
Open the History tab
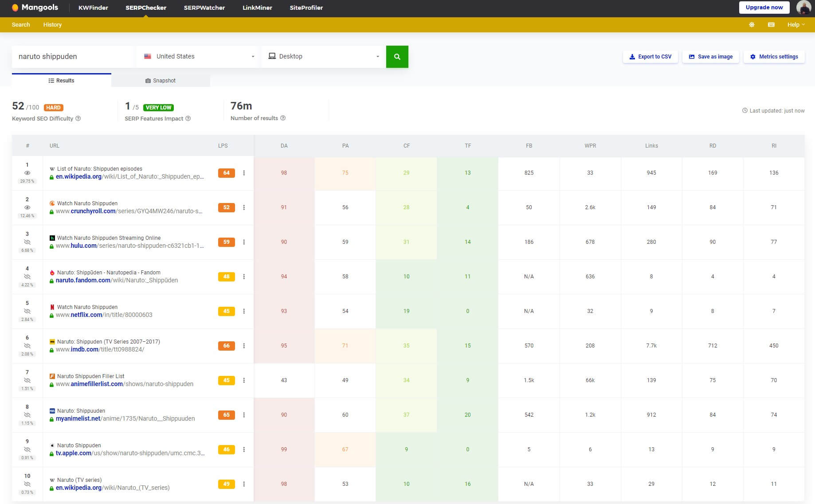pos(52,25)
